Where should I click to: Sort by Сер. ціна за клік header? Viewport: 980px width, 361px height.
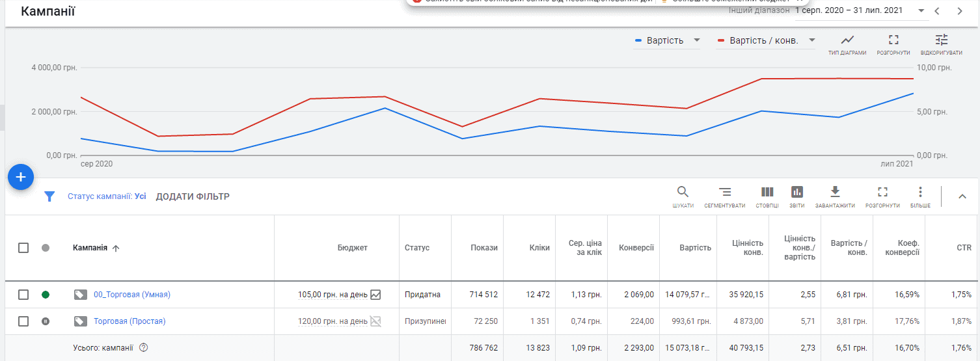point(585,248)
